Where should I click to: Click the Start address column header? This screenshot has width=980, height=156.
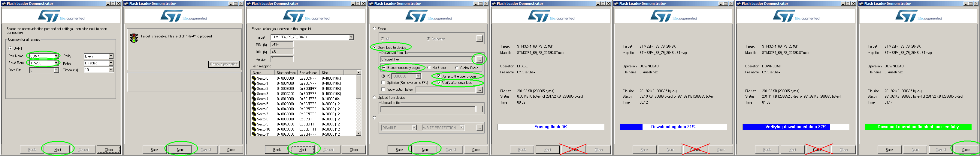286,72
